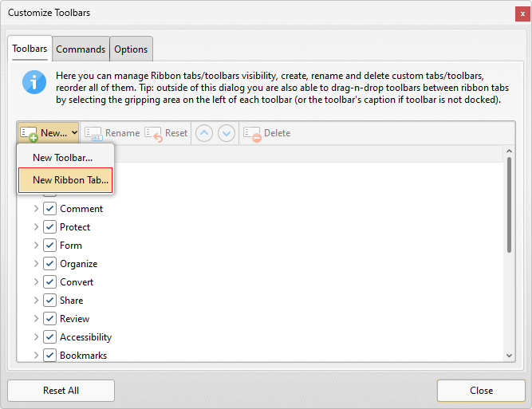Choose New Toolbar... menu entry
The width and height of the screenshot is (532, 409).
point(65,158)
